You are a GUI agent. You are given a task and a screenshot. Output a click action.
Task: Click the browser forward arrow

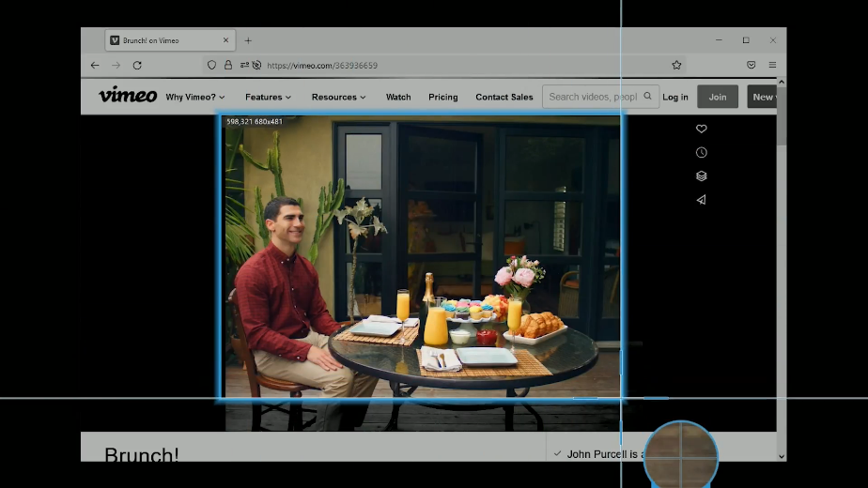point(116,66)
